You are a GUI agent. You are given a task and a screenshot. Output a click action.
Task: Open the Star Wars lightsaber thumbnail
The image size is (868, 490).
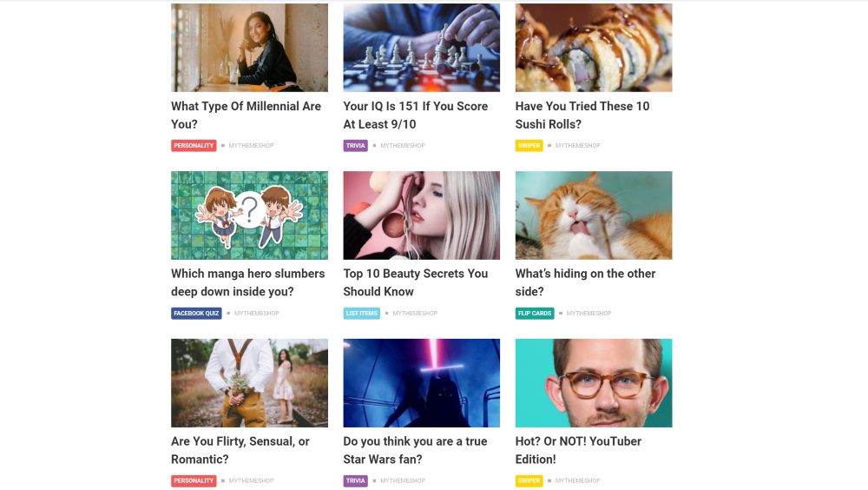click(421, 383)
